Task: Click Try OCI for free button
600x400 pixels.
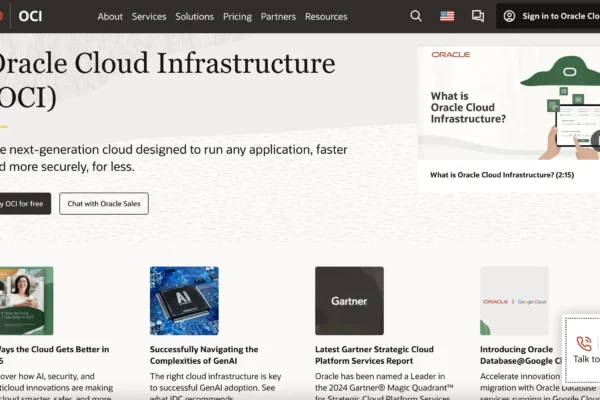Action: 24,204
